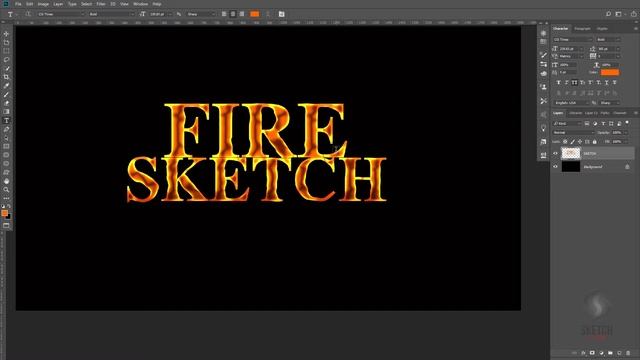Toggle All Caps in Character panel
This screenshot has width=640, height=360.
click(x=574, y=82)
